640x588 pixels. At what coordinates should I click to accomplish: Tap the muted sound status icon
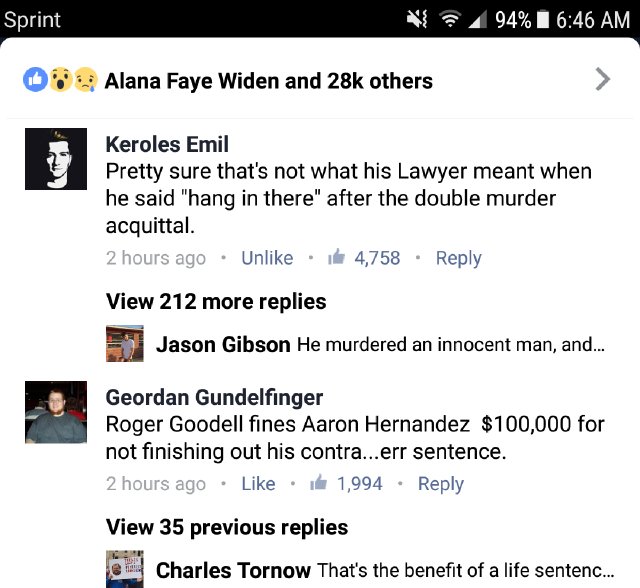417,19
